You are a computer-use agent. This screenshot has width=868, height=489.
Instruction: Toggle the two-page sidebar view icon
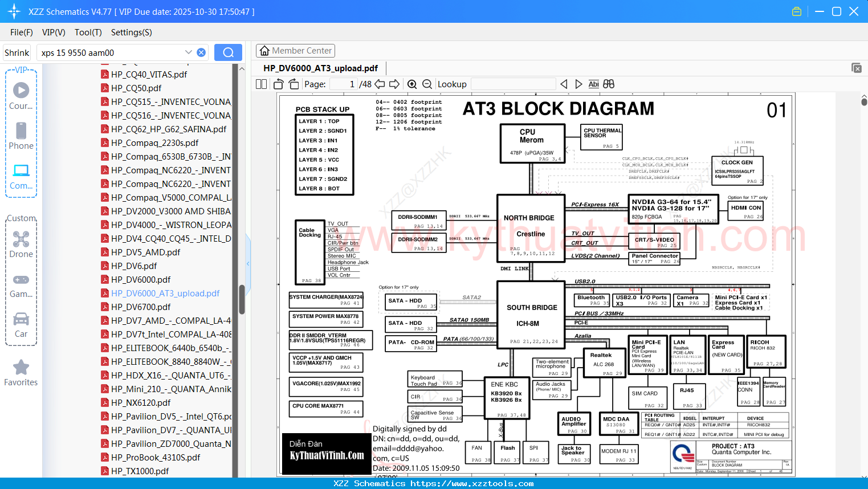261,84
